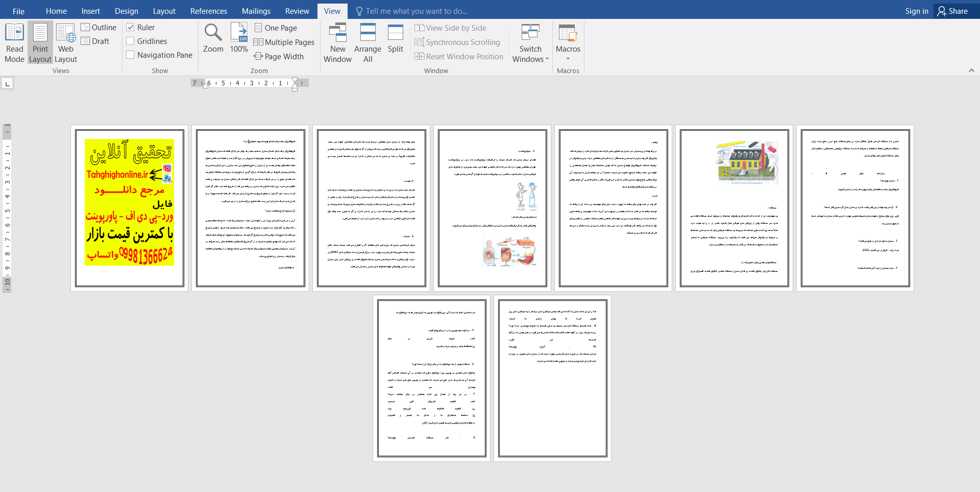Switch to the Insert tab
The width and height of the screenshot is (980, 492).
[x=91, y=11]
